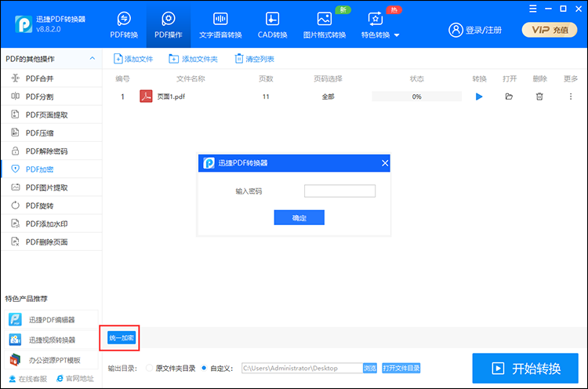The width and height of the screenshot is (588, 389).
Task: Open 迅捷视频转换器 product link
Action: click(52, 340)
